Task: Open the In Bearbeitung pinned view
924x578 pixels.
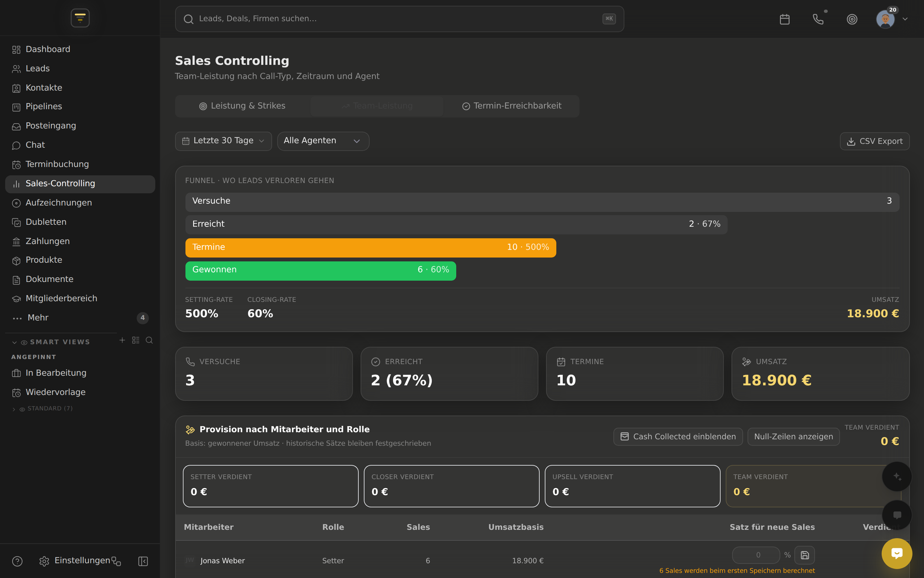Action: (x=80, y=373)
